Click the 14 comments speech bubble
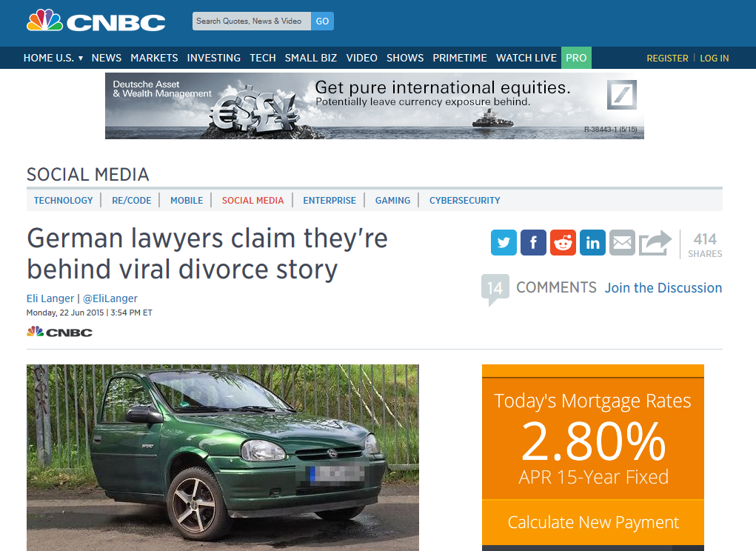Image resolution: width=756 pixels, height=551 pixels. (x=495, y=289)
